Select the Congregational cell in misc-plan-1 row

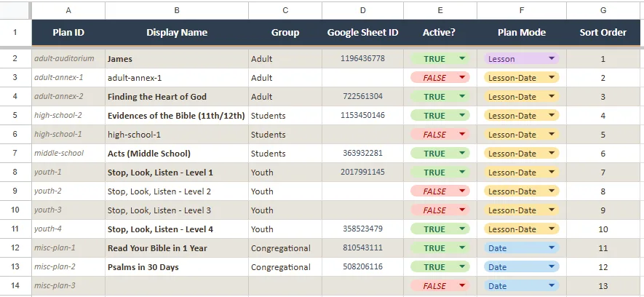click(285, 247)
